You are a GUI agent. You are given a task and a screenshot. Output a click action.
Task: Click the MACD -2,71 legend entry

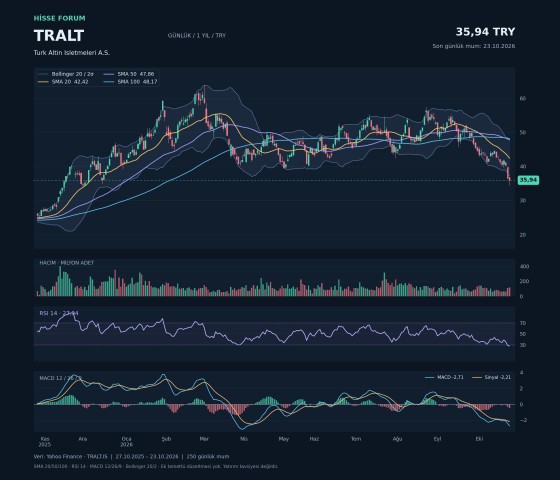tap(444, 377)
